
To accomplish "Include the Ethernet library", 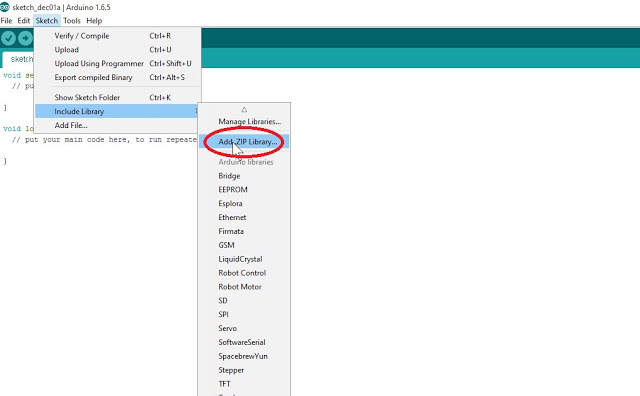I will [244, 218].
